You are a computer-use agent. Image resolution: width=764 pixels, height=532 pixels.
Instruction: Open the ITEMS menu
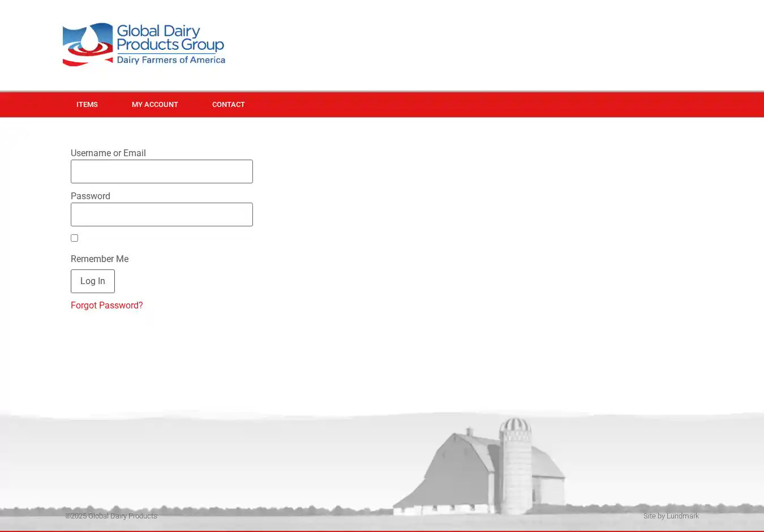pos(87,105)
